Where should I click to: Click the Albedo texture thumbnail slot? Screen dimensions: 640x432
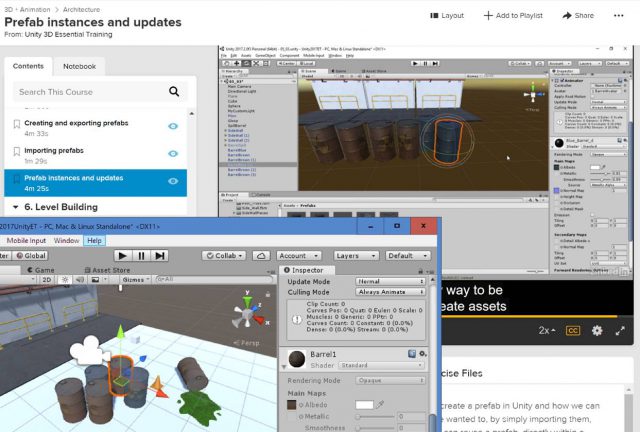coord(291,405)
